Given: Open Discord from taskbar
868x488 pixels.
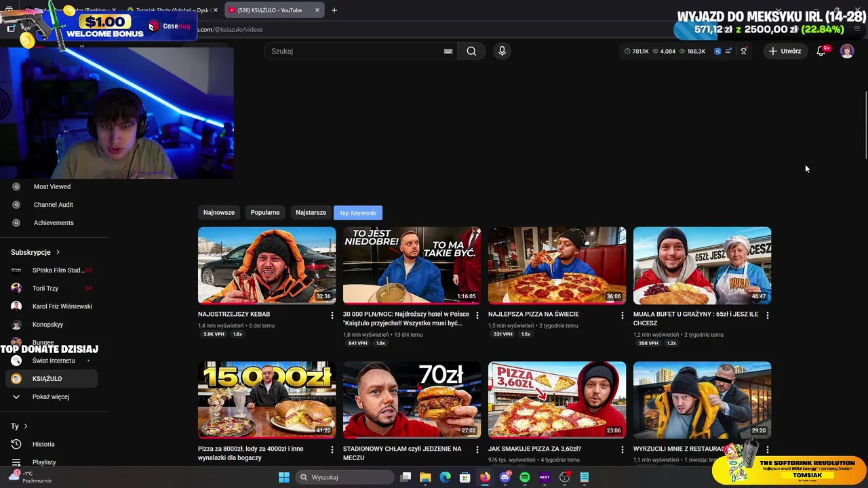Looking at the screenshot, I should (x=505, y=477).
